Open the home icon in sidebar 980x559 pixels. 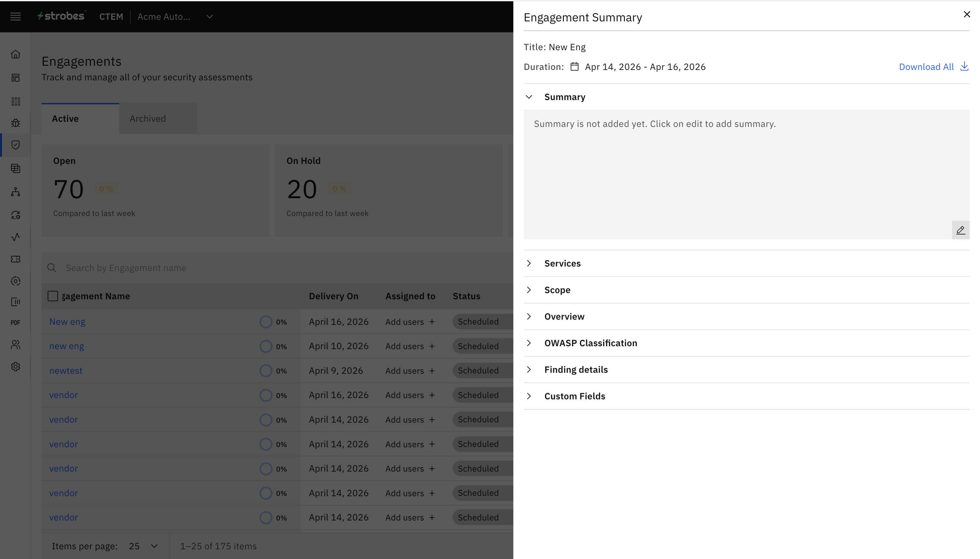click(15, 54)
